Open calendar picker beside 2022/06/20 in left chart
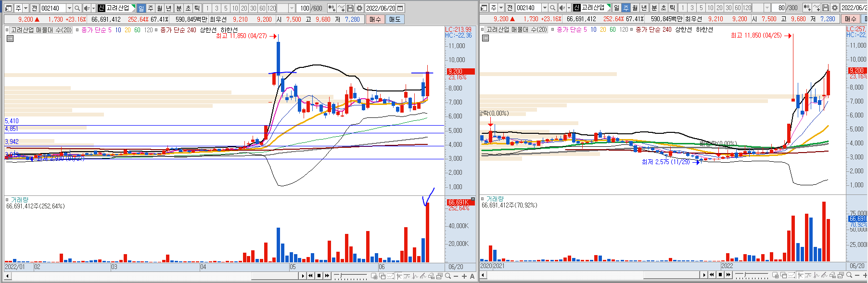Screen dimensions: 868x283 point(400,8)
